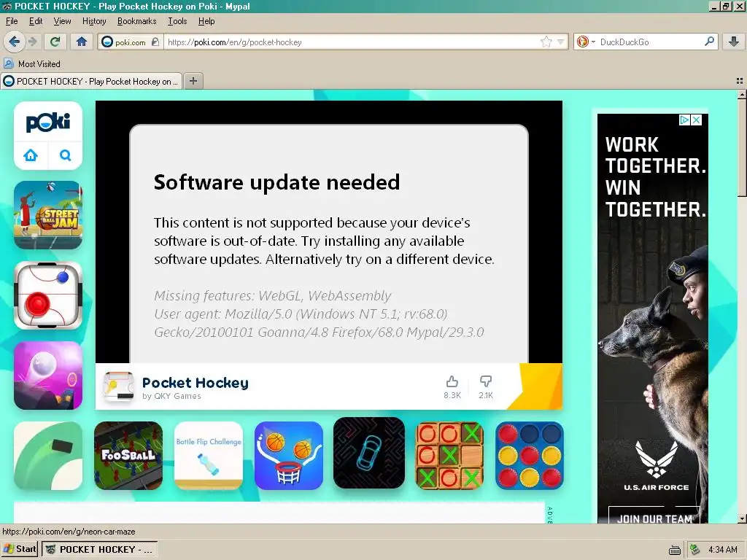Go to Poki home via house icon
Image resolution: width=747 pixels, height=560 pixels.
click(31, 155)
